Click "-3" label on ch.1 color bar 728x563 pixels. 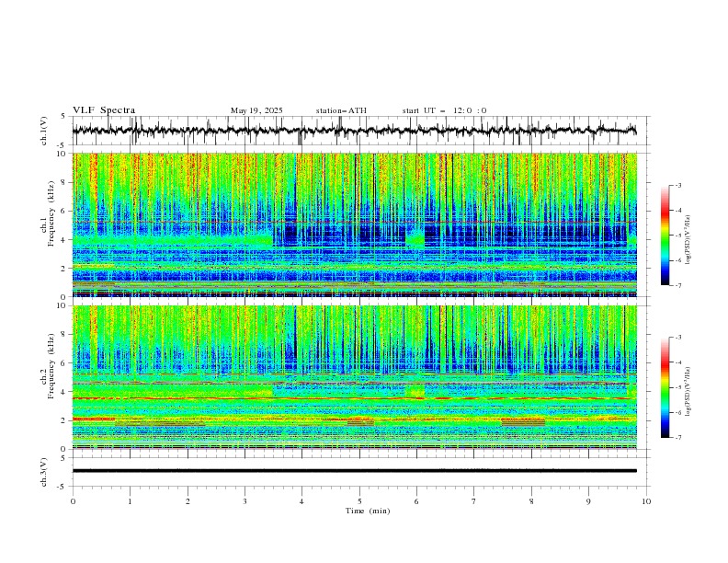(678, 185)
